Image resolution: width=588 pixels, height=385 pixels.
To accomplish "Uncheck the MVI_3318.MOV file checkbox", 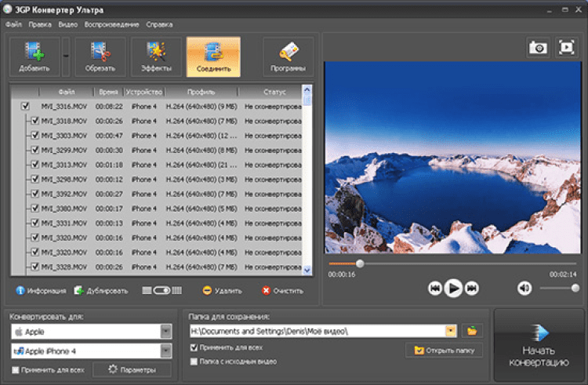I will coord(34,121).
